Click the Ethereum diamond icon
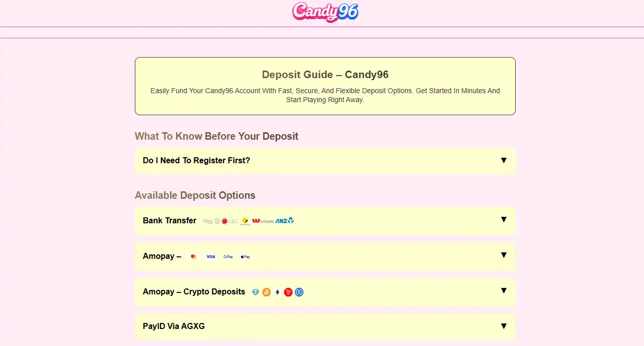The width and height of the screenshot is (644, 346). 277,292
